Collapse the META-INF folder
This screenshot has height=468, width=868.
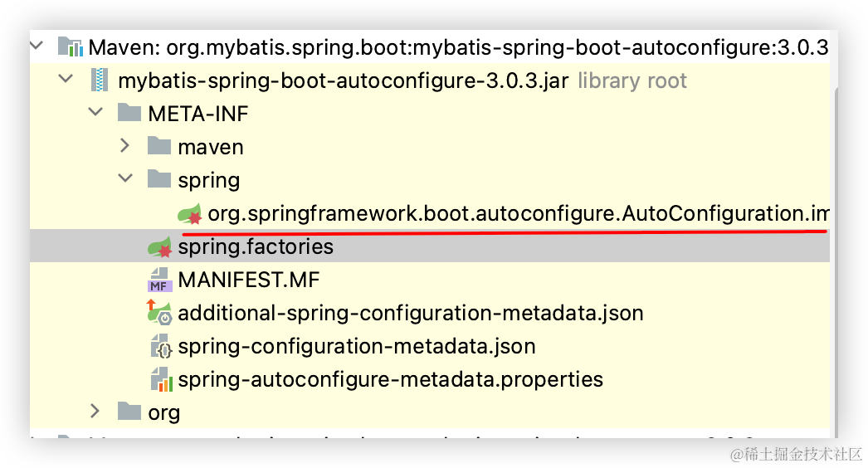tap(95, 114)
